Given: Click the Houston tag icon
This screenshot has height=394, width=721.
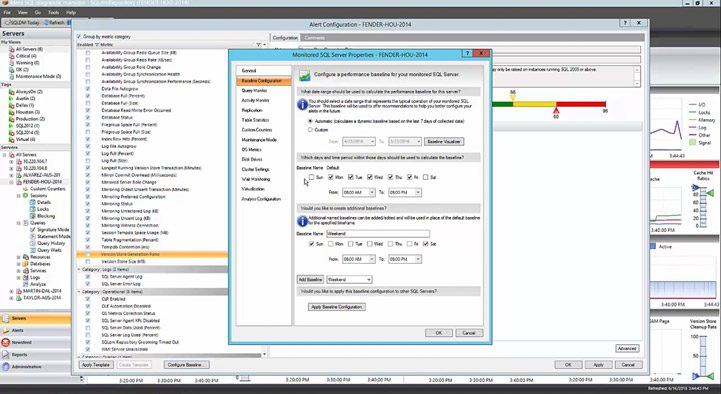Looking at the screenshot, I should tap(11, 112).
